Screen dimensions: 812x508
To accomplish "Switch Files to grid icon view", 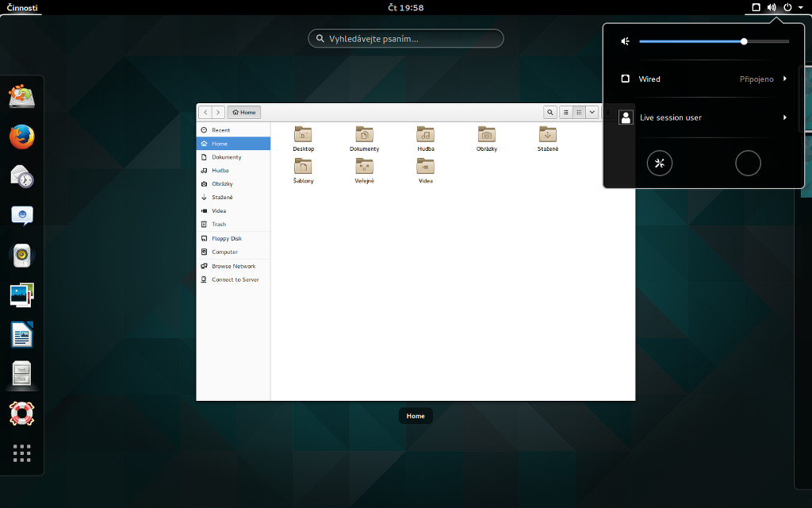I will (x=579, y=112).
